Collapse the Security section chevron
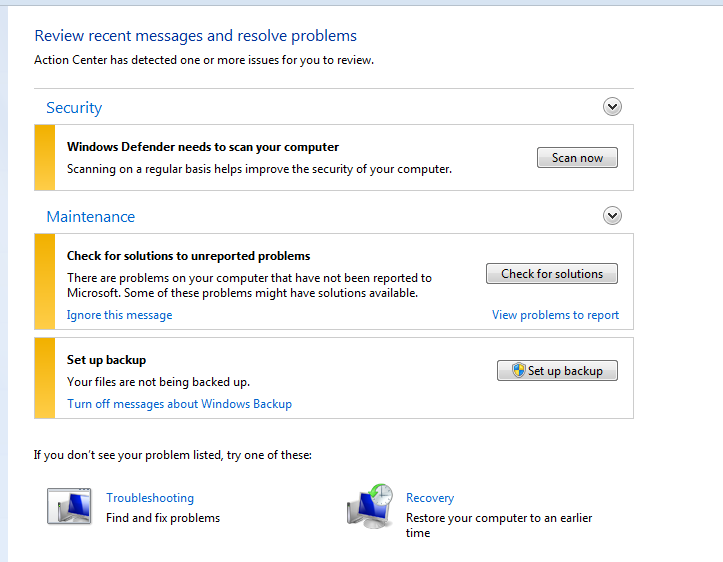Viewport: 723px width, 562px height. click(x=612, y=107)
